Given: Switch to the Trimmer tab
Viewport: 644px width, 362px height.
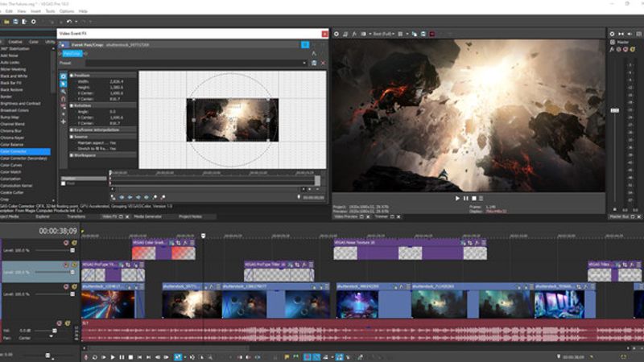Looking at the screenshot, I should (x=381, y=216).
